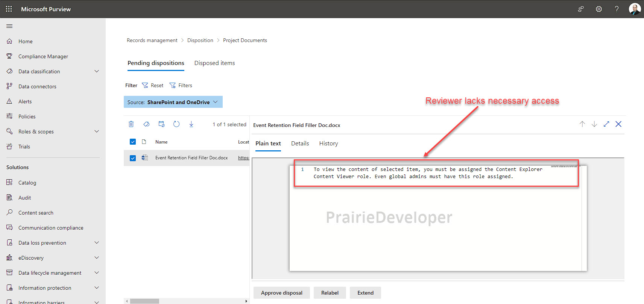Open the app launcher waffle menu
The width and height of the screenshot is (644, 304).
coord(9,9)
